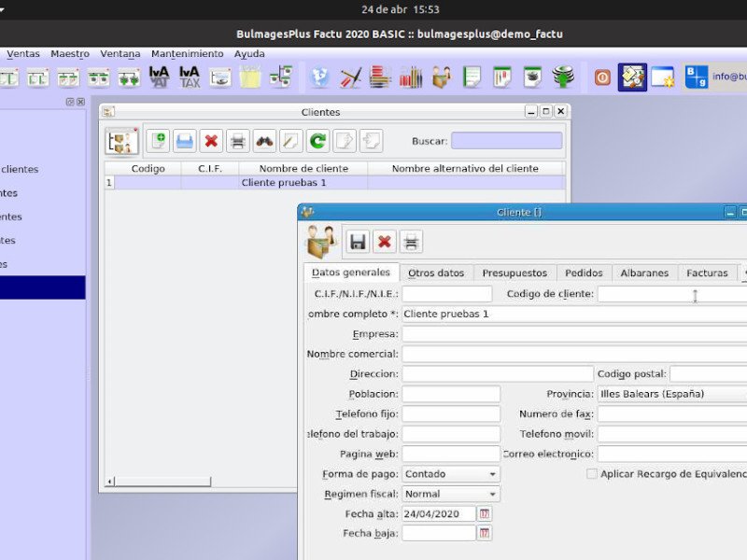
Task: Click the window with star toolbar icon
Action: (663, 77)
